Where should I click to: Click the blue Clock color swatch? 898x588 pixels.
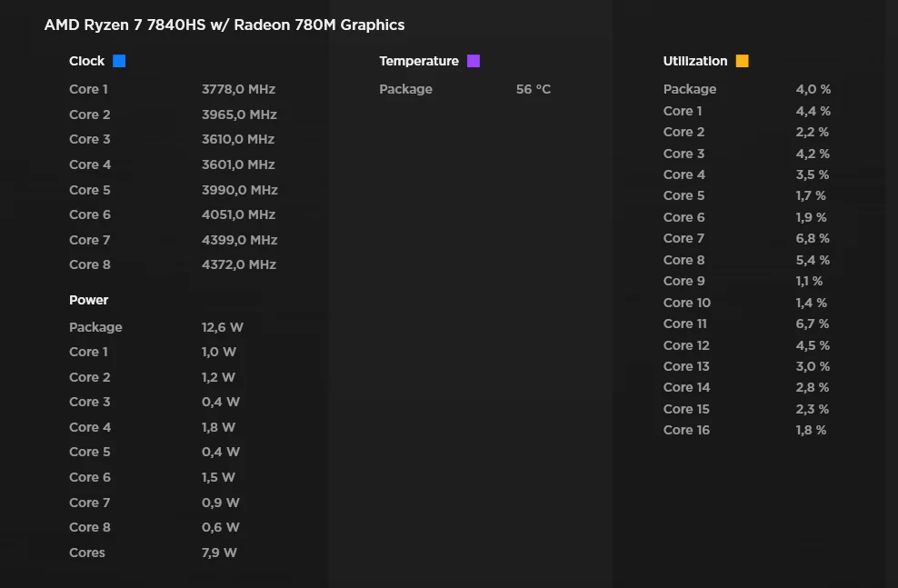point(119,62)
